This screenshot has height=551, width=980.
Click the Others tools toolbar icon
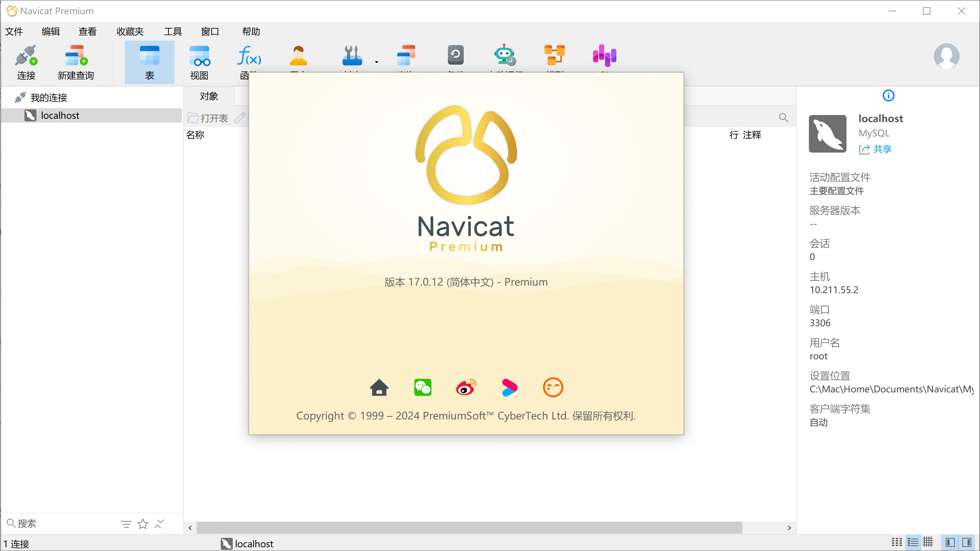(x=352, y=56)
